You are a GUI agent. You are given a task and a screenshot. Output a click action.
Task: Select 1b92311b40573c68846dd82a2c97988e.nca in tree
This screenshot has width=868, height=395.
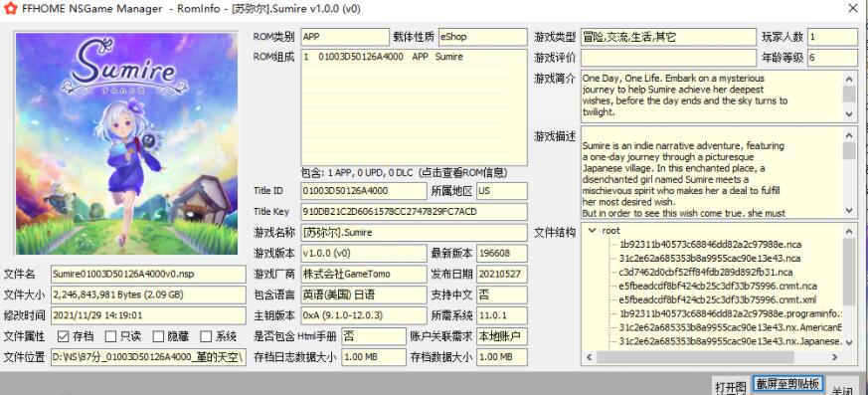[x=710, y=245]
